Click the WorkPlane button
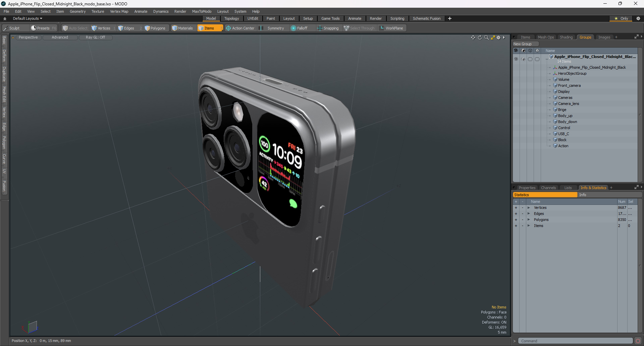 (392, 28)
